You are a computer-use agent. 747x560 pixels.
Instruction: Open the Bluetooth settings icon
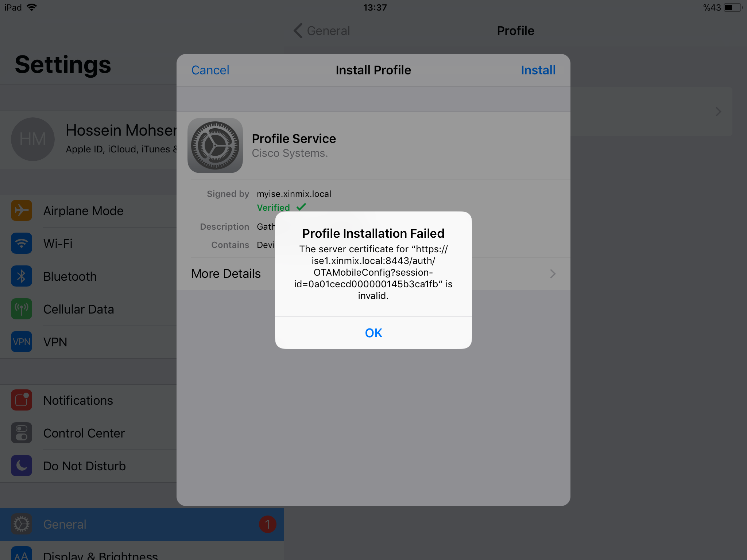[x=22, y=276]
